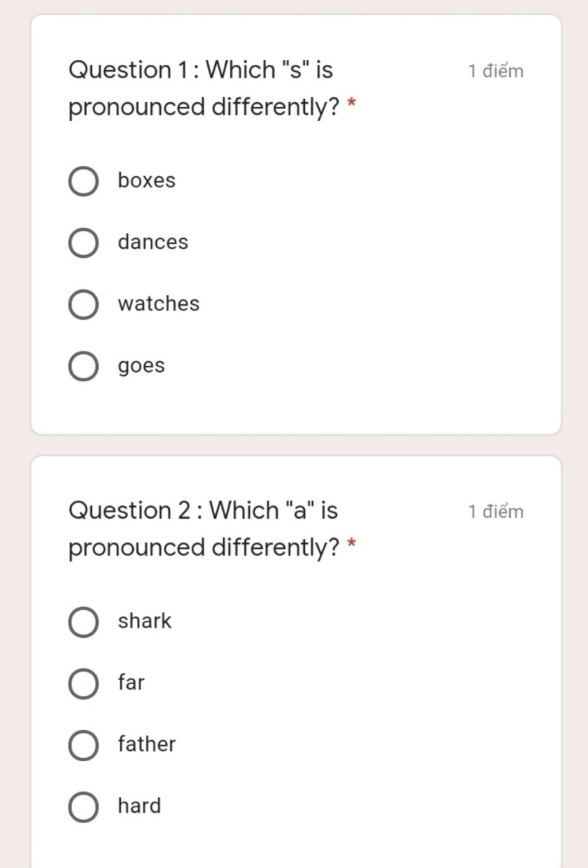Click the Question 1 title text

212,88
